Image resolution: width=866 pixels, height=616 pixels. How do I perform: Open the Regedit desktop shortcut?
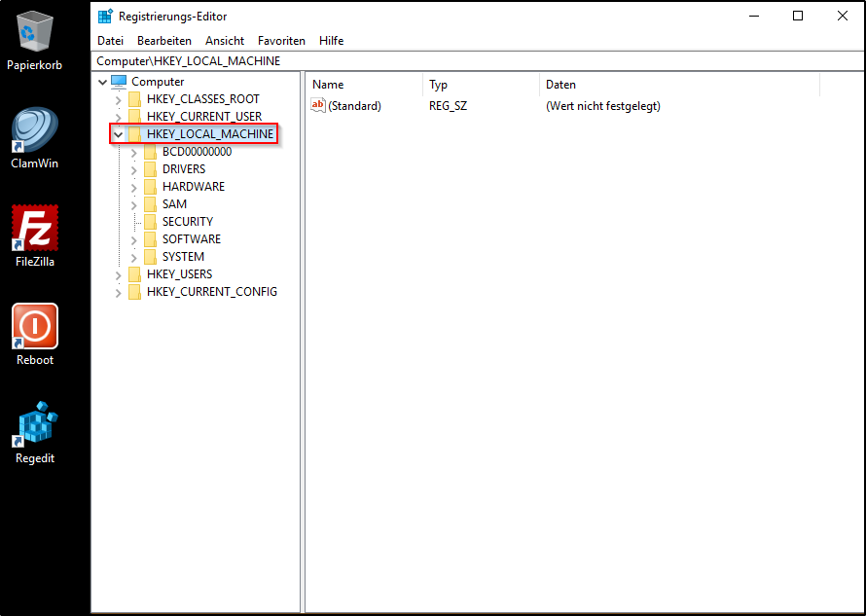pos(35,433)
